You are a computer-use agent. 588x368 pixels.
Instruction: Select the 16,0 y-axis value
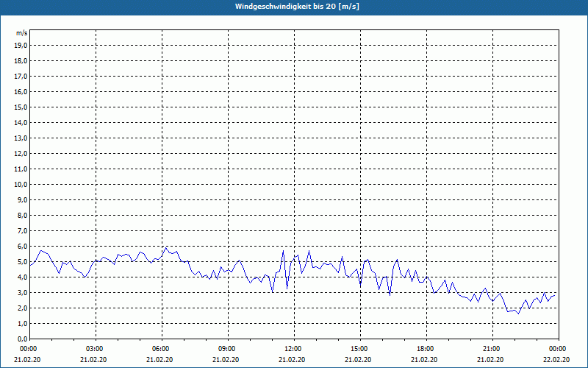pos(21,91)
